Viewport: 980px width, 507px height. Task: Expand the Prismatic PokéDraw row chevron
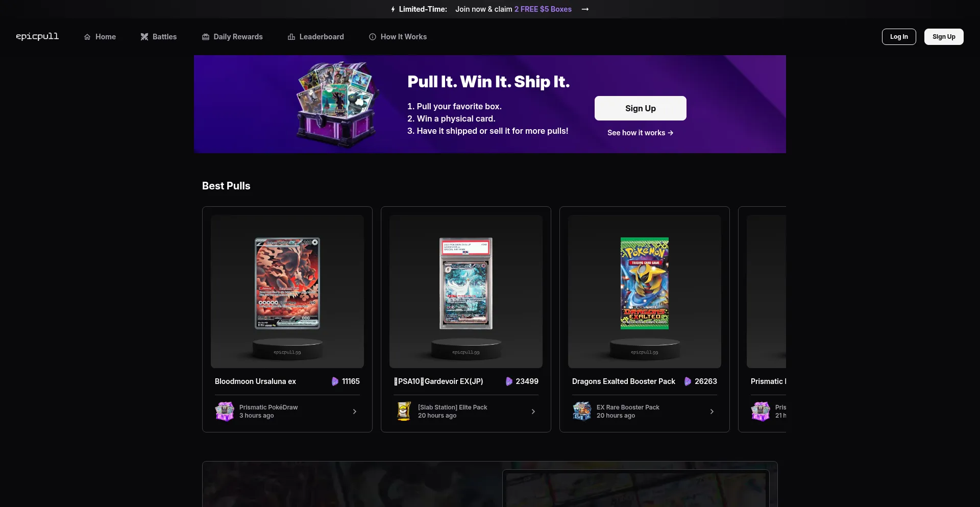click(x=355, y=412)
